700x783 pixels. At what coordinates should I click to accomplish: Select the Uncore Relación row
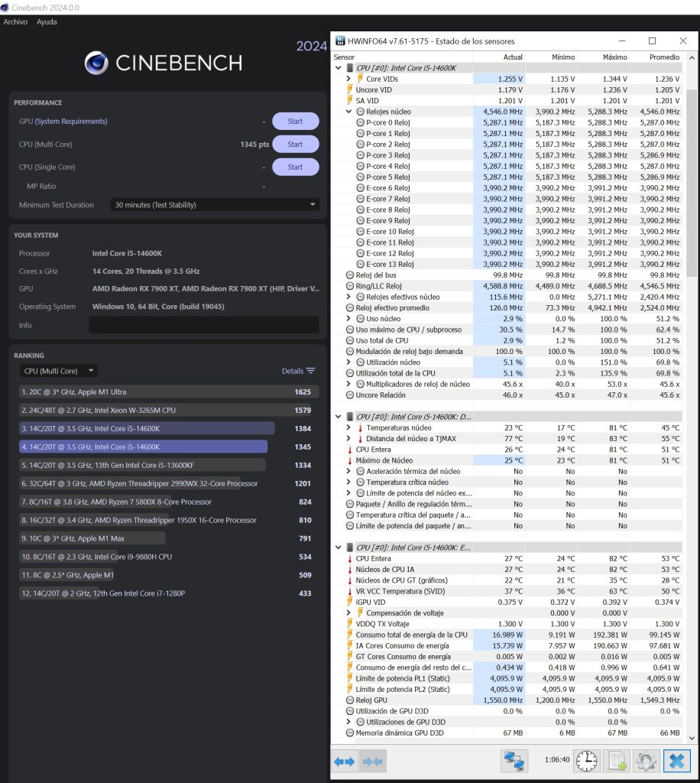[507, 395]
